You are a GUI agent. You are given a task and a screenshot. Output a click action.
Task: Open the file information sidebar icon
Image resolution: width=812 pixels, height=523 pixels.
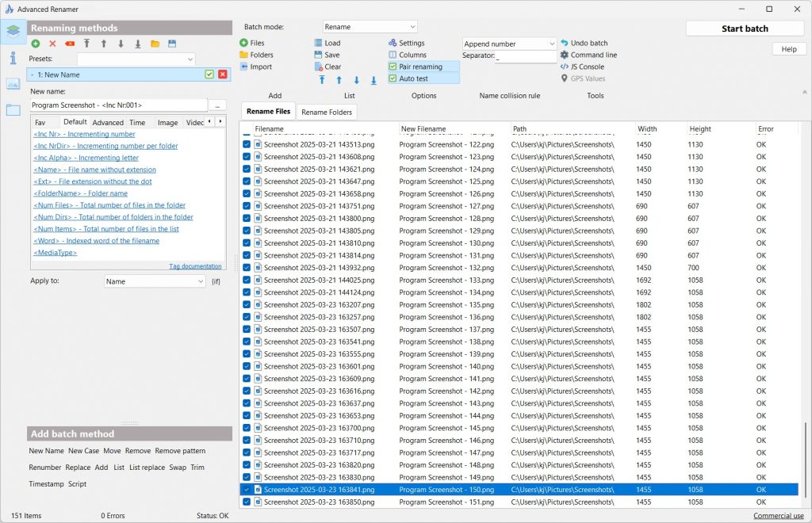pos(13,58)
